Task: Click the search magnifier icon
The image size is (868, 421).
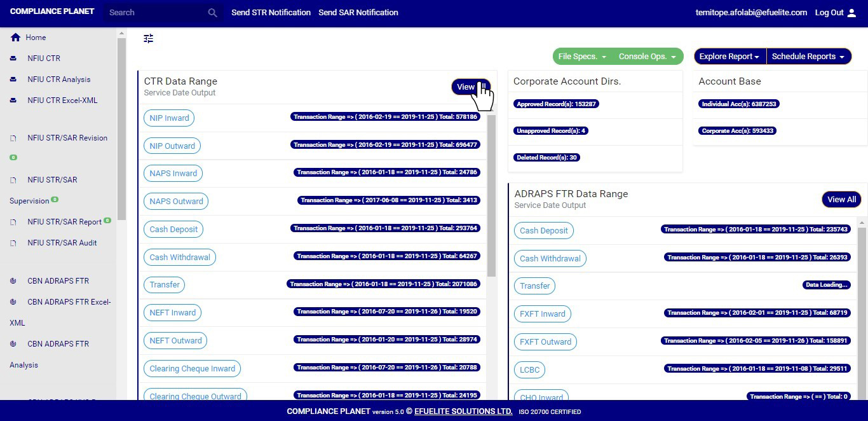Action: pyautogui.click(x=212, y=13)
